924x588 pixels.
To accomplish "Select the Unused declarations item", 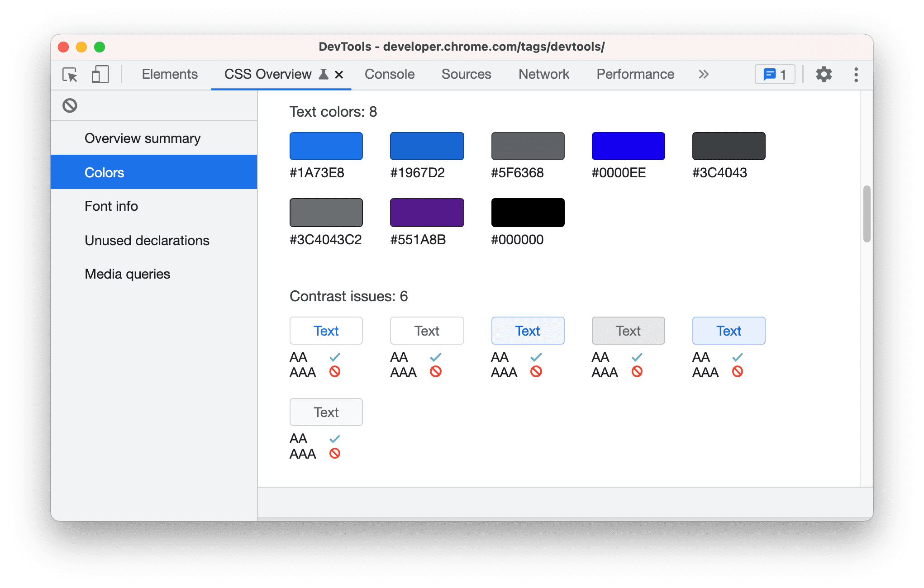I will coord(149,240).
